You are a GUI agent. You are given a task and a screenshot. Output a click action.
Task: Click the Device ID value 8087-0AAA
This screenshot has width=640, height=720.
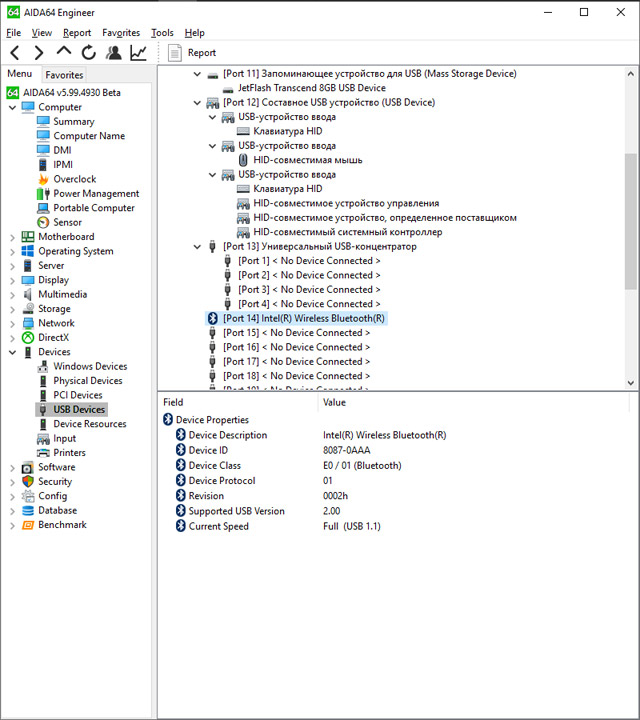[346, 450]
